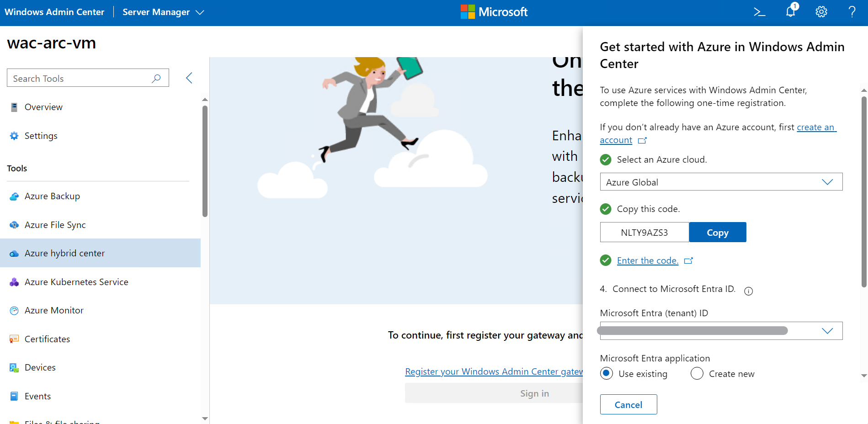Open the PowerShell console icon
868x424 pixels.
[x=759, y=12]
